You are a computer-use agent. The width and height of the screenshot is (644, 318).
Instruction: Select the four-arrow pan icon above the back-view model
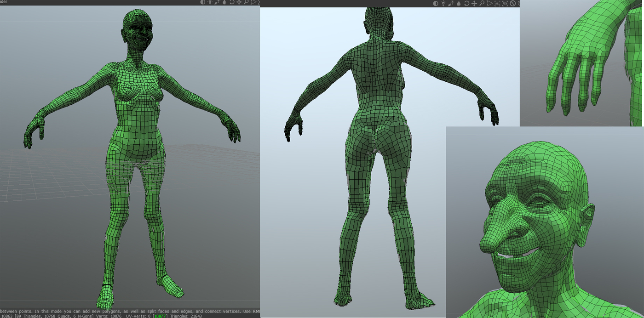(x=474, y=3)
